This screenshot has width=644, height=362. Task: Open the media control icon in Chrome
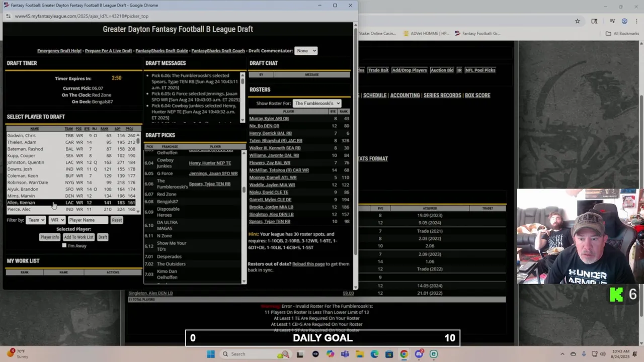(x=612, y=21)
